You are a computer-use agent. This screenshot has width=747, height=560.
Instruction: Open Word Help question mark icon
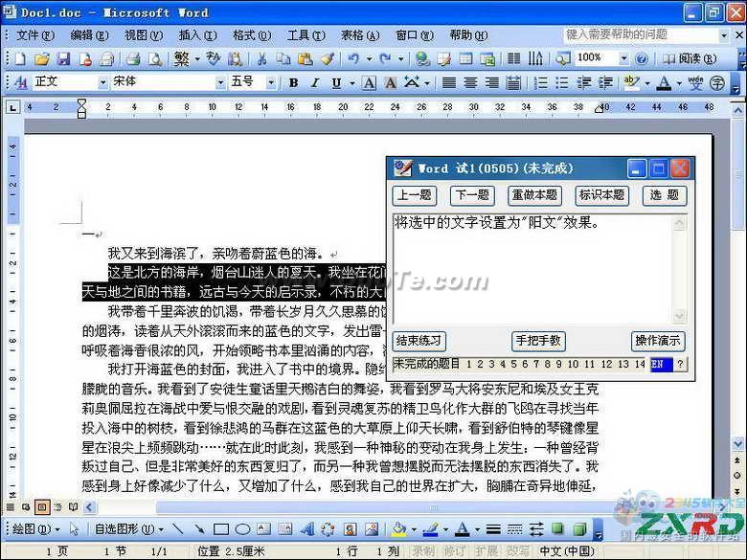click(x=642, y=58)
